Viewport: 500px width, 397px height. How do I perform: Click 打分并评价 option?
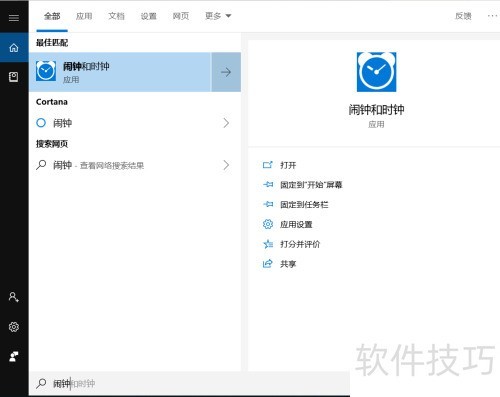coord(300,244)
